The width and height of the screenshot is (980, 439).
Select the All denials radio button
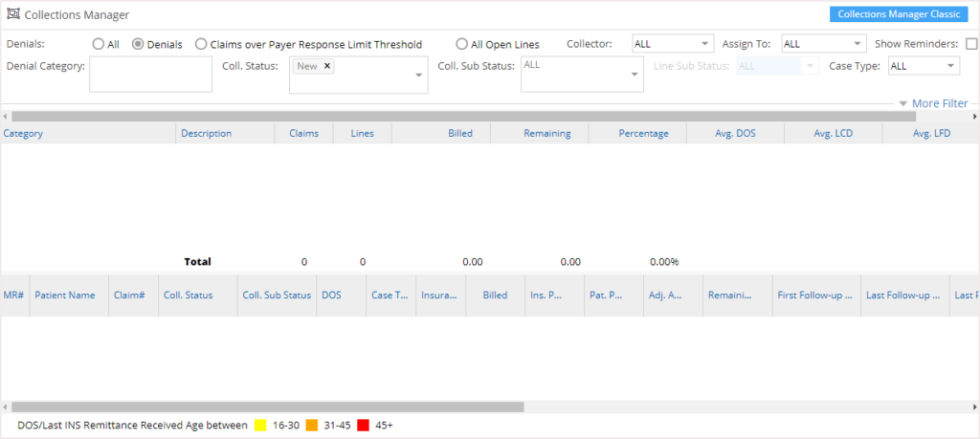[x=99, y=44]
